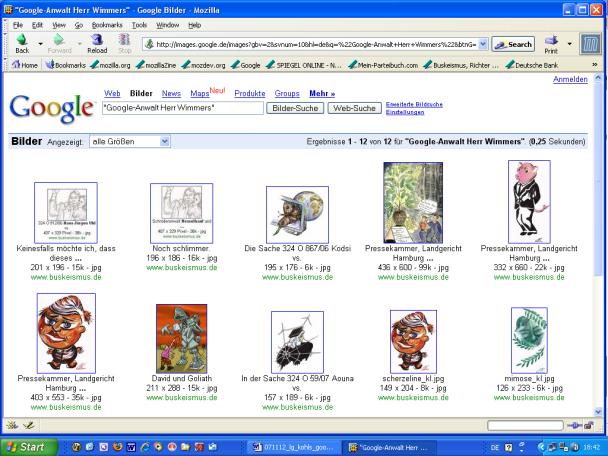The width and height of the screenshot is (608, 456).
Task: Open the Google bookmark in the toolbar
Action: pyautogui.click(x=245, y=65)
